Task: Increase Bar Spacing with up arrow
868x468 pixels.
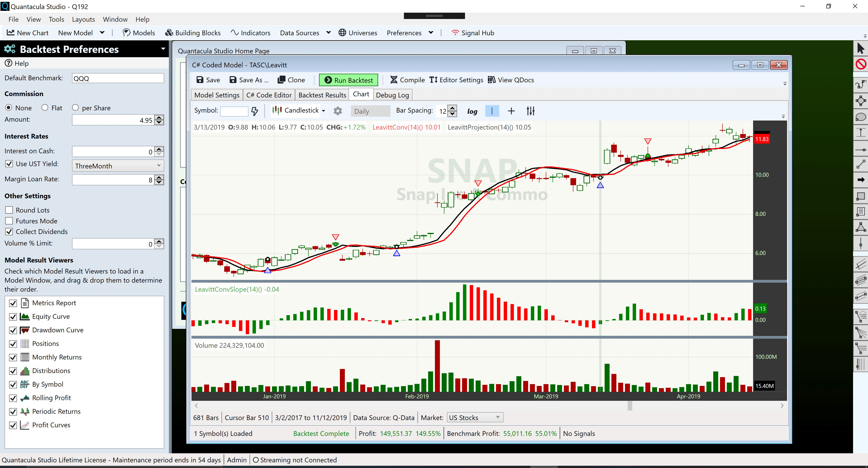Action: 453,108
